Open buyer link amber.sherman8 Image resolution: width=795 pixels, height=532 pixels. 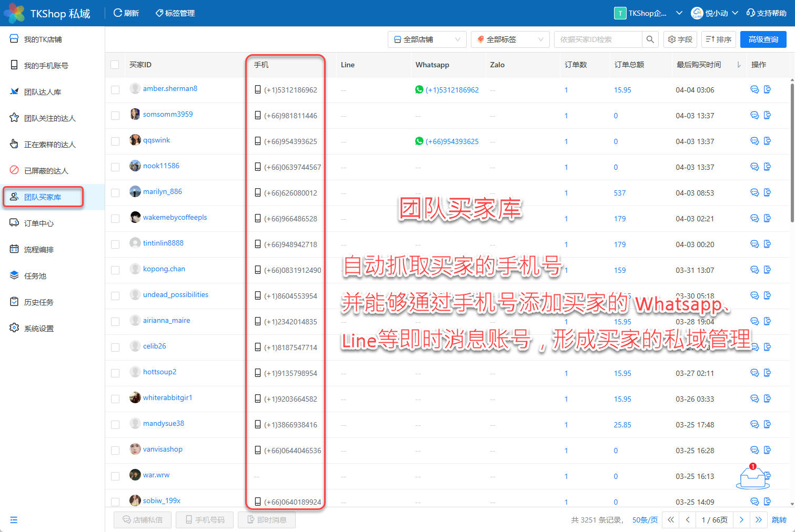(170, 88)
